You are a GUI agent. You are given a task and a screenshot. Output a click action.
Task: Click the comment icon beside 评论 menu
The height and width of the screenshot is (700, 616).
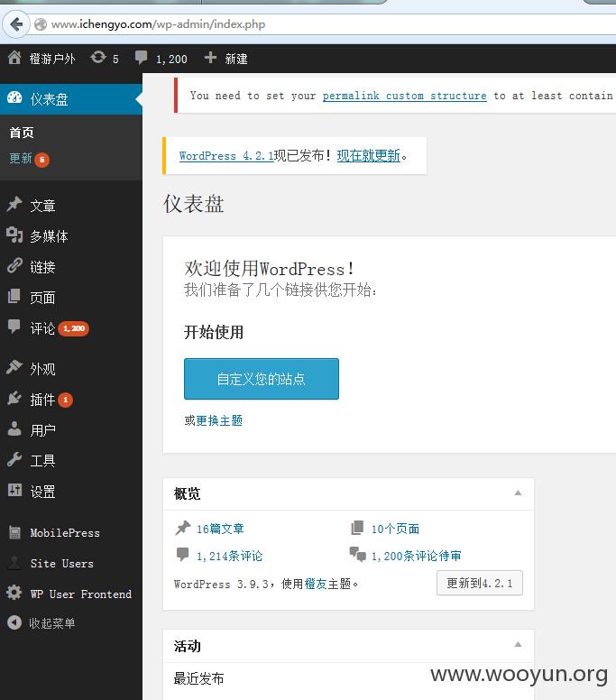14,327
